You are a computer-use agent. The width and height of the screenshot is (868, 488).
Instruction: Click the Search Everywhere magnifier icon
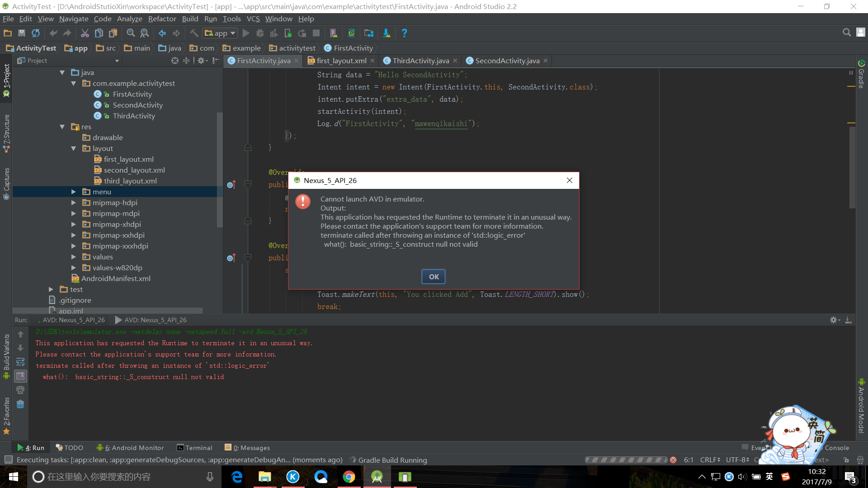click(x=847, y=33)
